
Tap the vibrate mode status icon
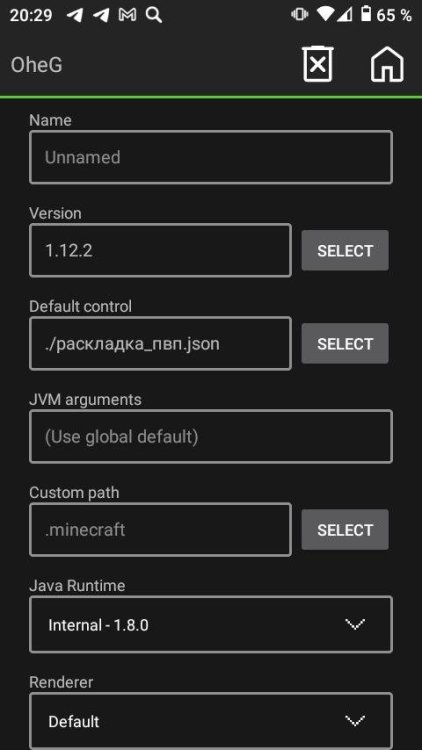tap(300, 15)
